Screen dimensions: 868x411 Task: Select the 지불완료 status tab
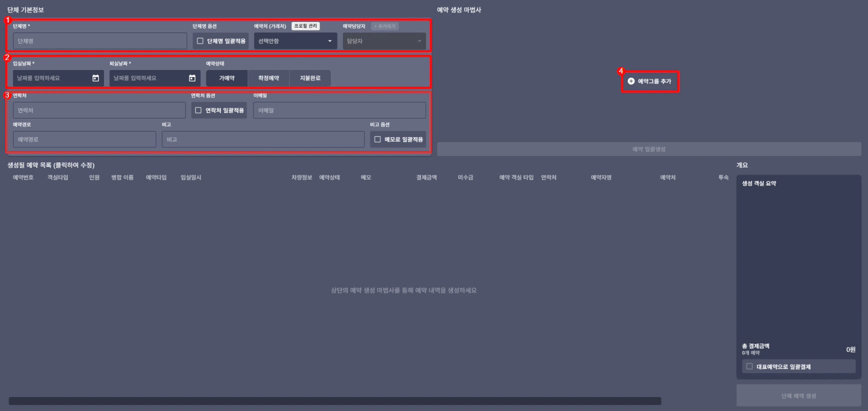click(x=310, y=78)
